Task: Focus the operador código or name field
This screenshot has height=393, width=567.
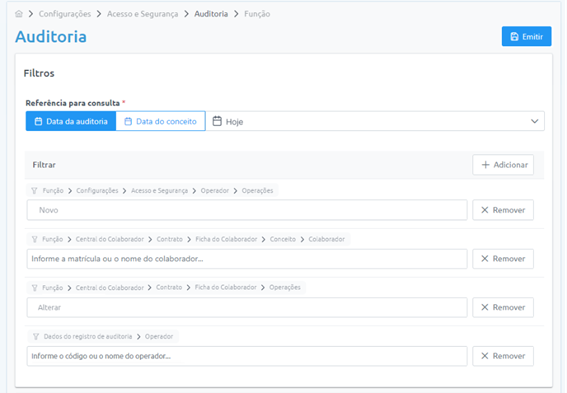Action: (247, 356)
